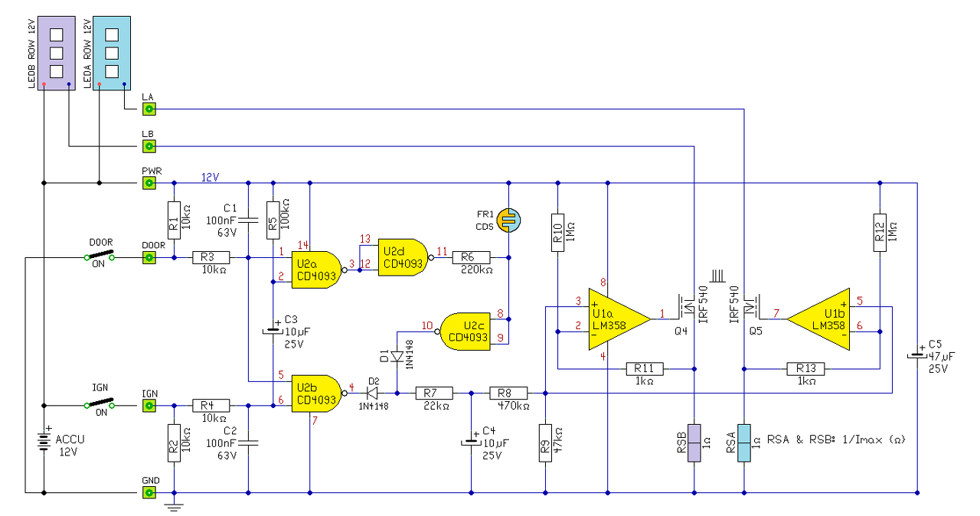Select resistor R11 1kΩ
The image size is (980, 516).
[645, 368]
